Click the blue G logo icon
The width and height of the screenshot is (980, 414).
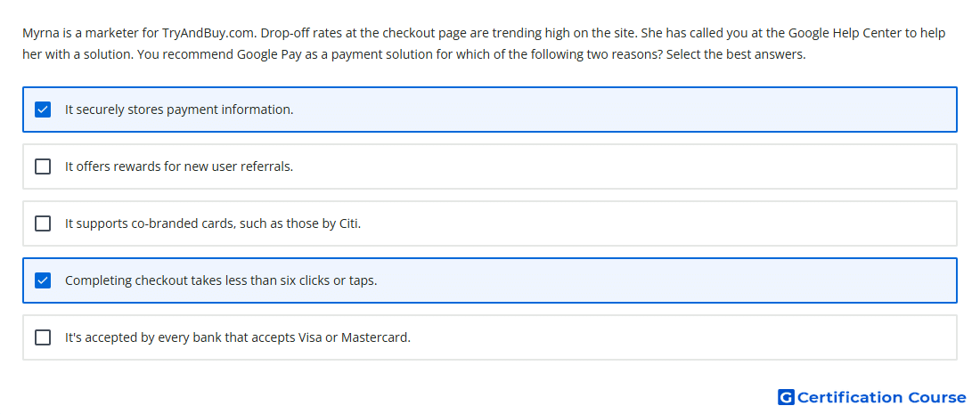tap(786, 397)
